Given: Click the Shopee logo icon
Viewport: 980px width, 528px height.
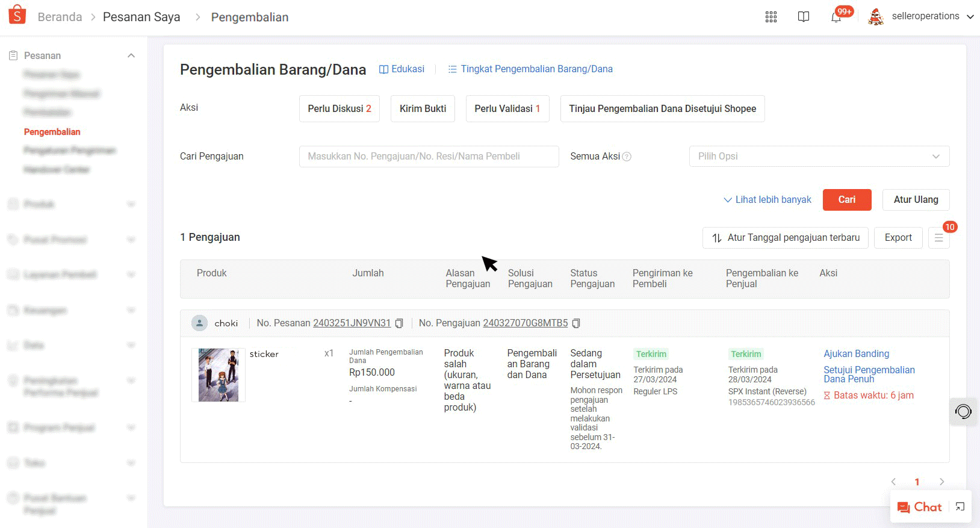Looking at the screenshot, I should pyautogui.click(x=17, y=15).
